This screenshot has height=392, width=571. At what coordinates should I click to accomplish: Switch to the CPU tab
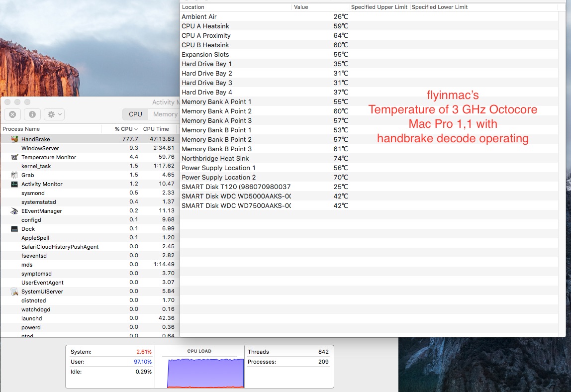tap(135, 114)
